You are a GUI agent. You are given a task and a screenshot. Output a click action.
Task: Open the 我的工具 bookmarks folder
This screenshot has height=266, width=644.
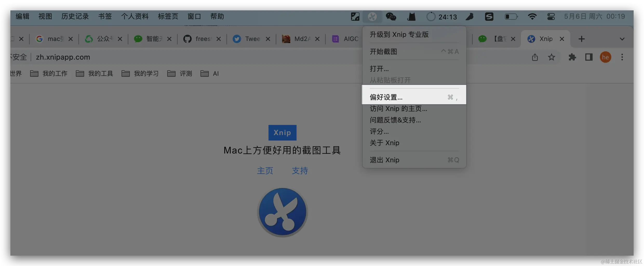(x=95, y=74)
